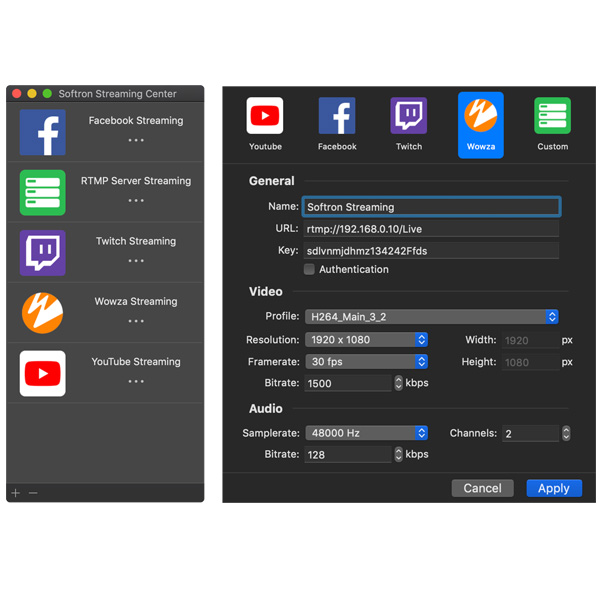Screen dimensions: 600x600
Task: Enable the Authentication checkbox
Action: pyautogui.click(x=309, y=269)
